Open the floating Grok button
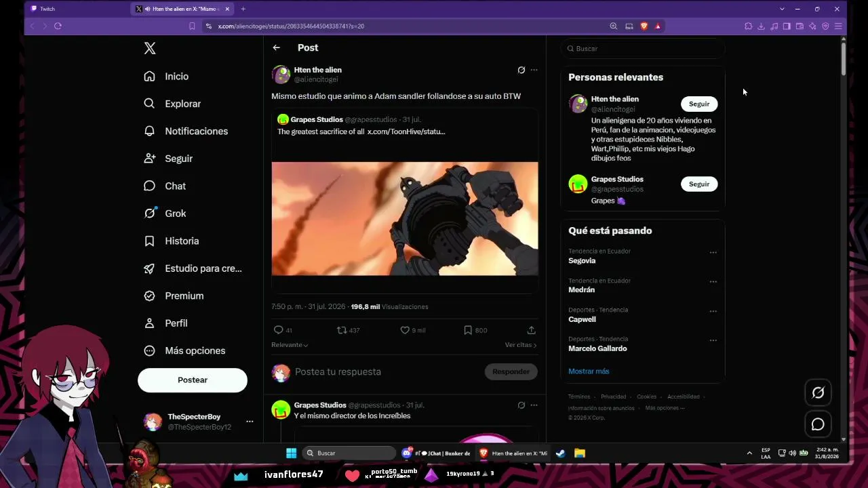 (x=818, y=392)
